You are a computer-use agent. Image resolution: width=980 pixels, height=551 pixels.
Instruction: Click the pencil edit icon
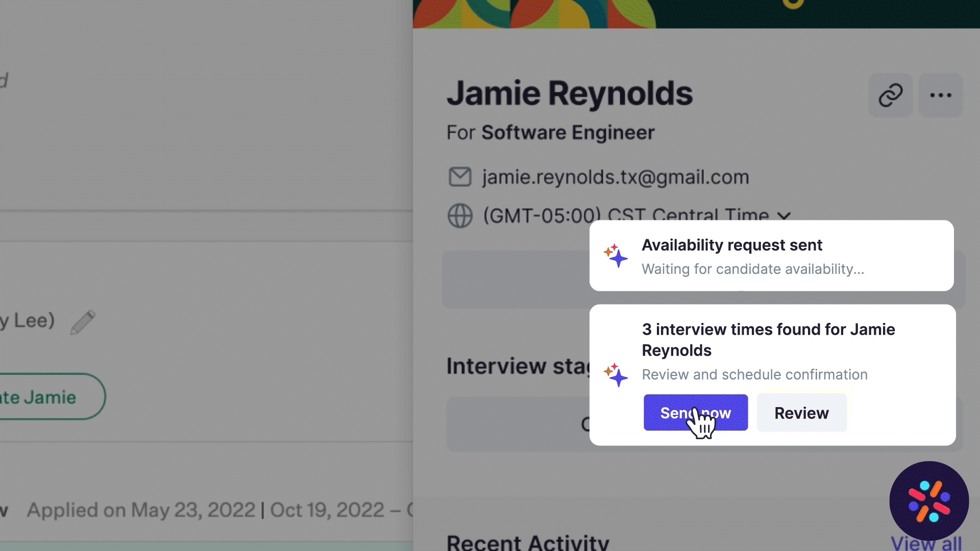pyautogui.click(x=83, y=322)
